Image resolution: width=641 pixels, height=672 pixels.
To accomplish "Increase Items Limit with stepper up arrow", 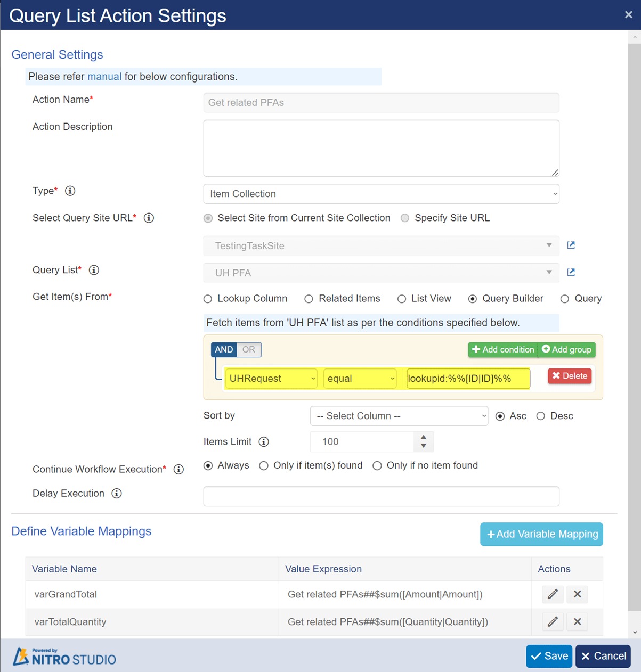I will pyautogui.click(x=423, y=437).
